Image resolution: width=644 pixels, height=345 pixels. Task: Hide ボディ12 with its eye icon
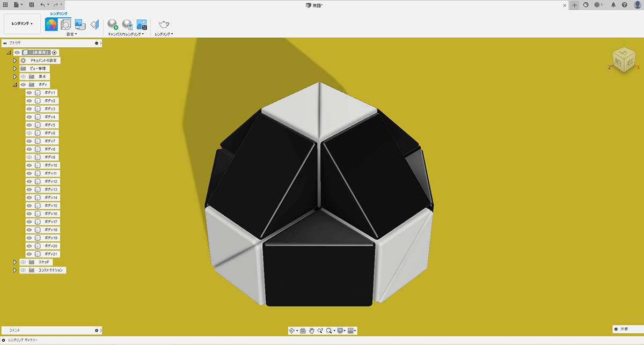coord(30,181)
